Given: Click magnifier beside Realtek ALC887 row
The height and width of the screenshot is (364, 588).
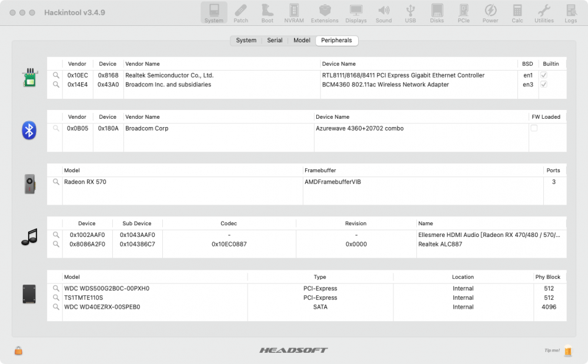Looking at the screenshot, I should click(56, 244).
